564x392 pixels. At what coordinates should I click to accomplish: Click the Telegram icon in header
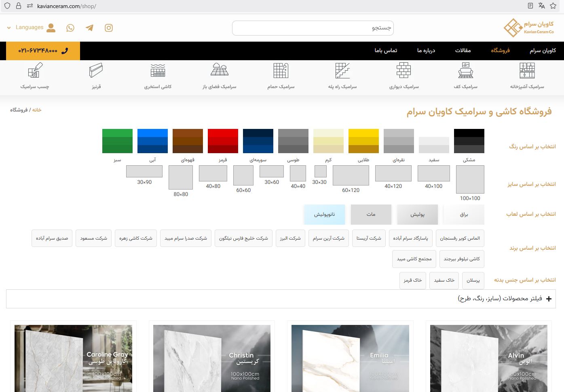pyautogui.click(x=89, y=28)
